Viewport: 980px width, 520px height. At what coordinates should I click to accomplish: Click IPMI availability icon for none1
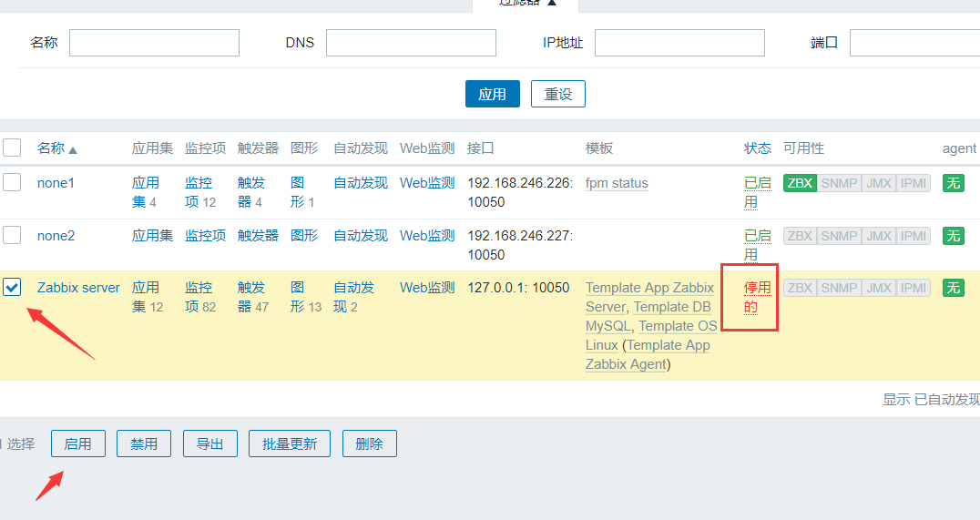coord(914,183)
